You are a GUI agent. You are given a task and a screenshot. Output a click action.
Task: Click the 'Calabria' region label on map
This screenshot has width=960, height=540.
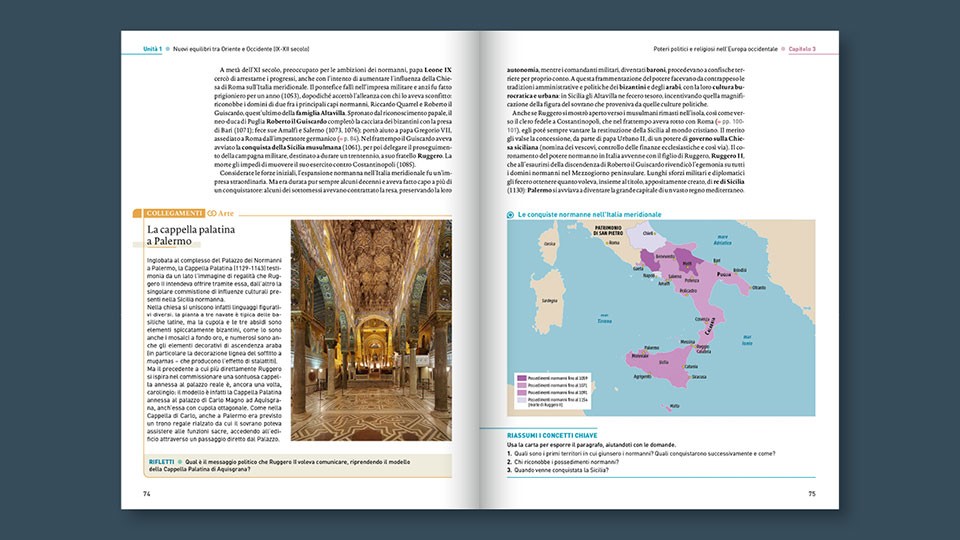[710, 324]
